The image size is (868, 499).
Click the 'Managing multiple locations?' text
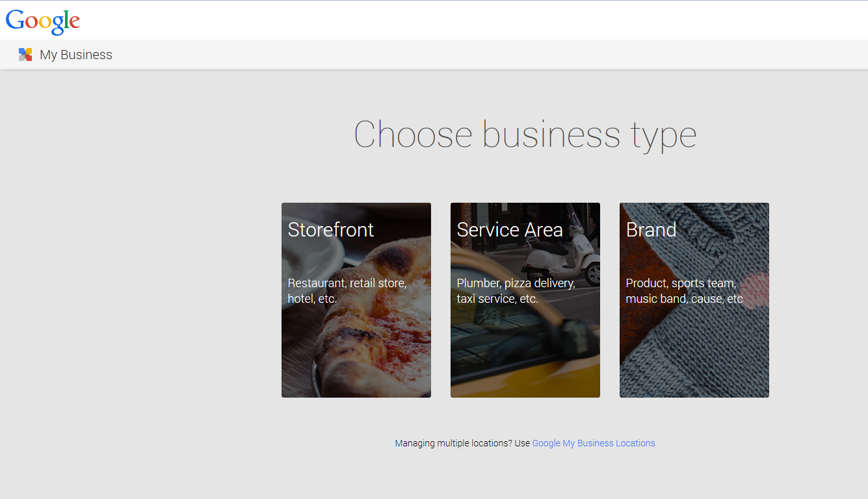coord(462,443)
